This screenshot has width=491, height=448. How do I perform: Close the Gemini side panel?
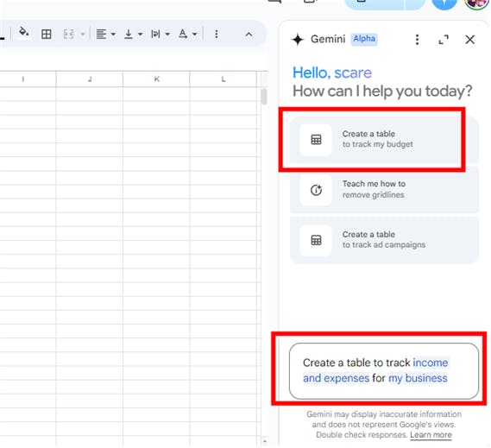coord(469,40)
